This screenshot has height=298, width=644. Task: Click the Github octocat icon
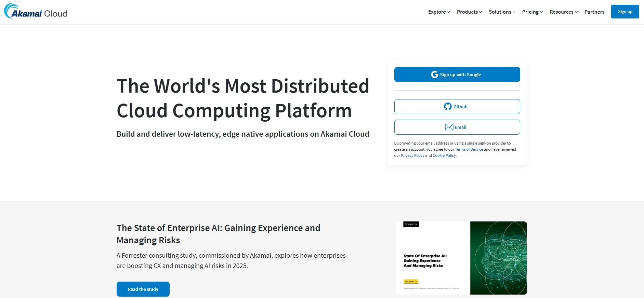click(448, 107)
